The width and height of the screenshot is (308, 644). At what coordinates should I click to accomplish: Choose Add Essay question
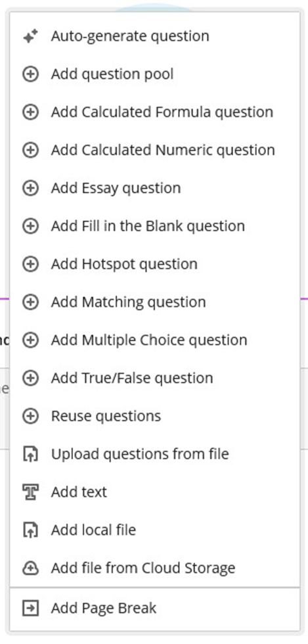coord(155,188)
